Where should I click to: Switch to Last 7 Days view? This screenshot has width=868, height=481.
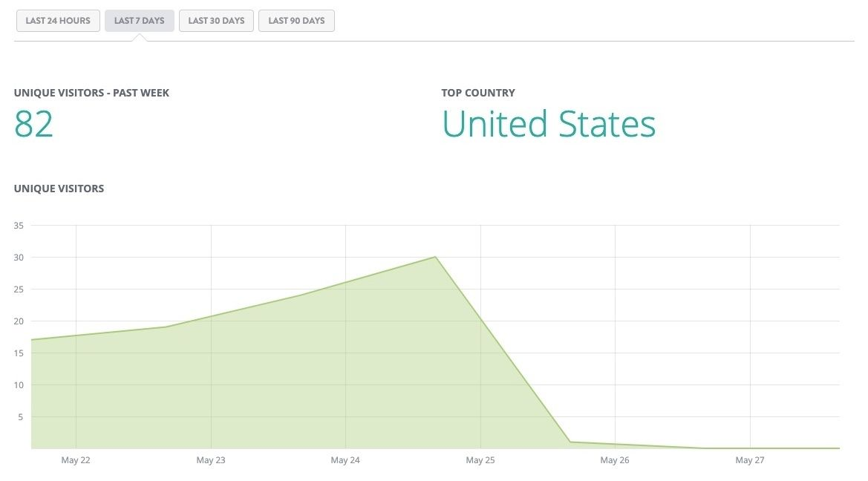(140, 21)
